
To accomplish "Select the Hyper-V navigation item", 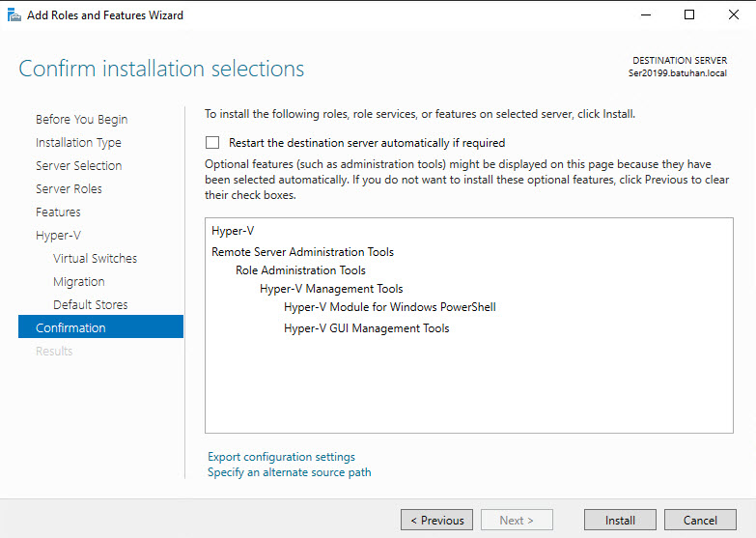I will (x=57, y=236).
